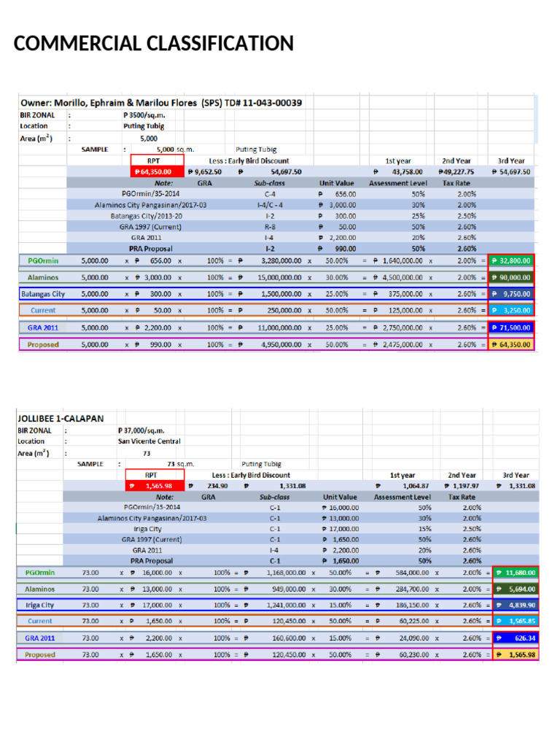Click the Early Bird Discount ₱9,652.50 cell

click(205, 172)
